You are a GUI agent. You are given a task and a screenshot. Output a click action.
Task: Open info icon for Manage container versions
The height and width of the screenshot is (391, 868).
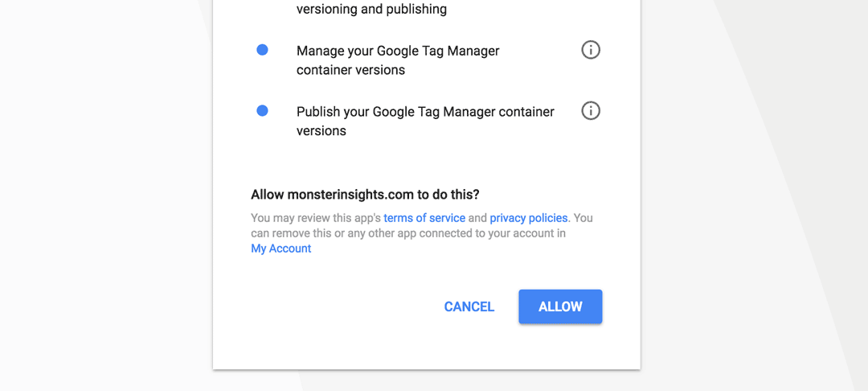click(591, 51)
